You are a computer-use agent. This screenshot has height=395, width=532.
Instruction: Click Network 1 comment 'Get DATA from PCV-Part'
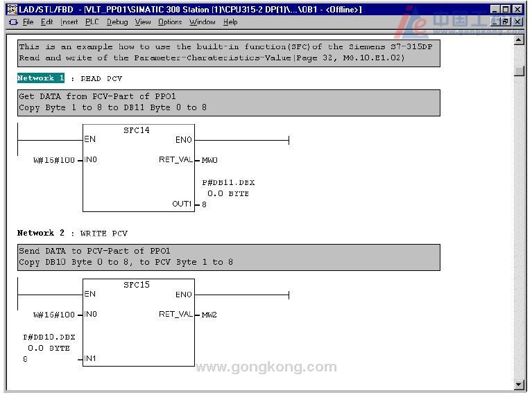[229, 103]
